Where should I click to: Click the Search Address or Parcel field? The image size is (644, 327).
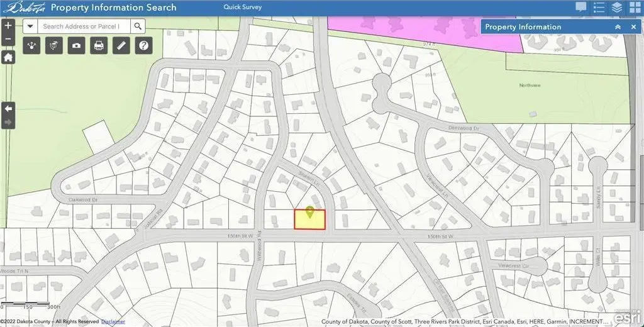coord(85,26)
